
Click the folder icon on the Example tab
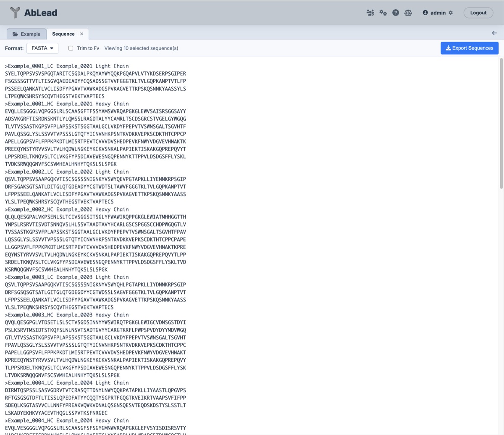16,34
